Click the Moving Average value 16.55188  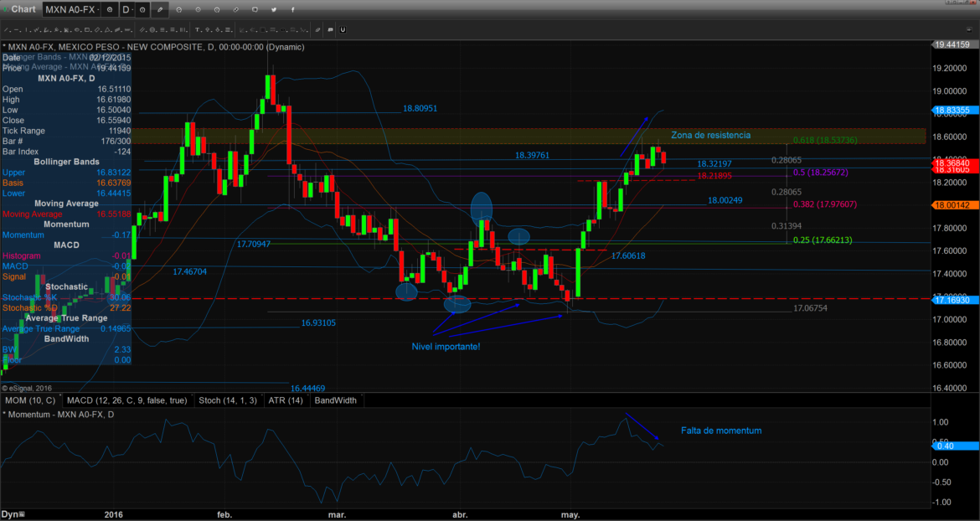113,214
